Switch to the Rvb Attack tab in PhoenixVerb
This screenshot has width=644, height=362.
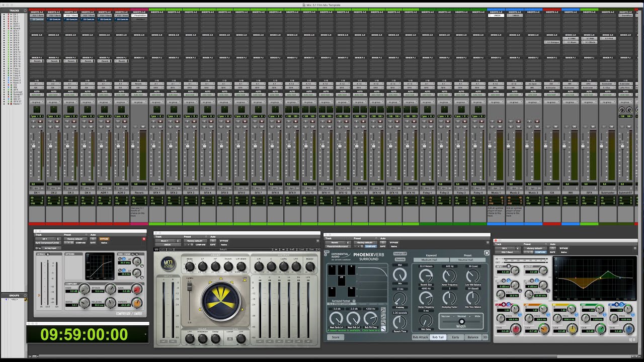421,337
